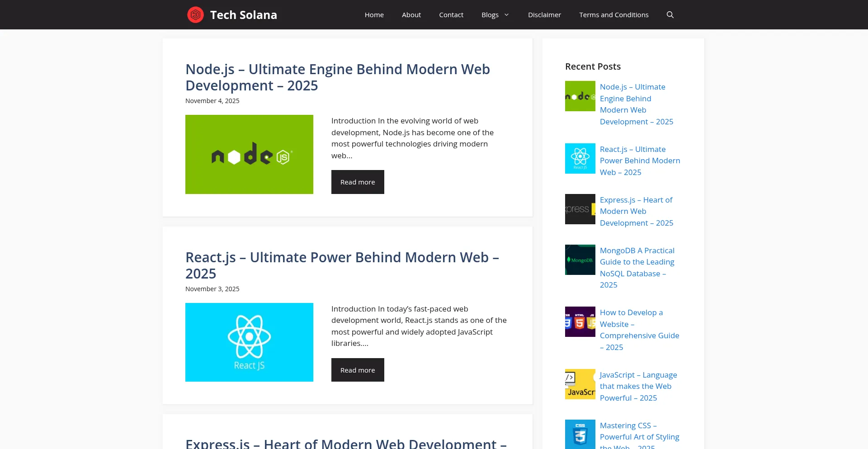Click the CSS3 blue thumbnail in the sidebar
The height and width of the screenshot is (449, 868).
[580, 435]
